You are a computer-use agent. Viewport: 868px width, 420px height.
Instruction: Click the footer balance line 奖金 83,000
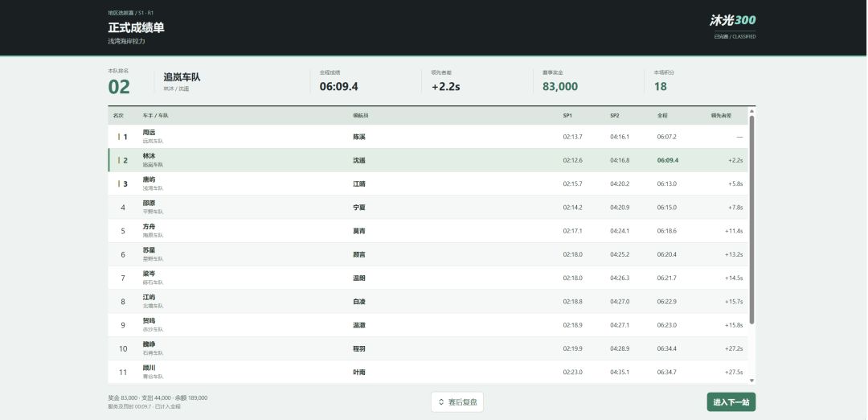(158, 397)
